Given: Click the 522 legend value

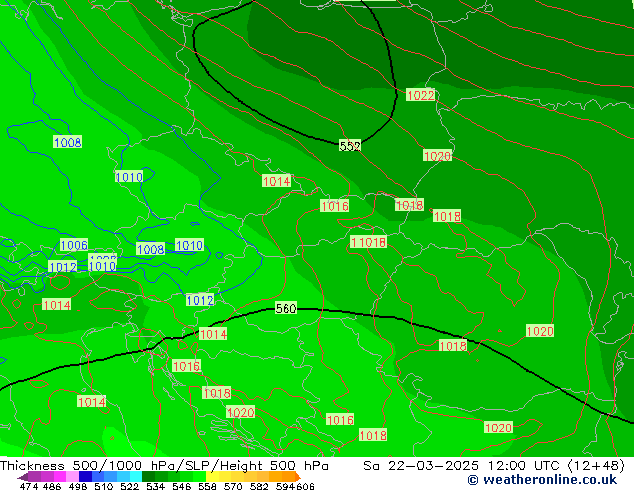Looking at the screenshot, I should point(129,486).
